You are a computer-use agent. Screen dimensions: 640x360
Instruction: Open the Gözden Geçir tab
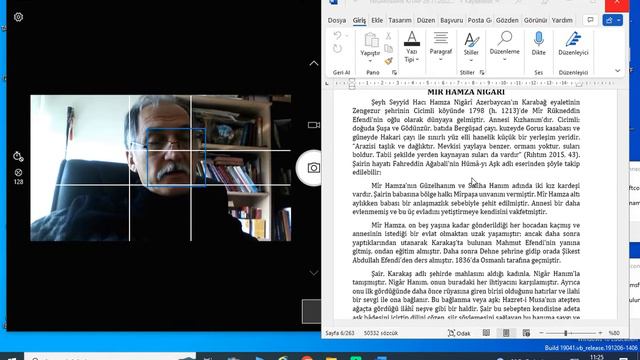(507, 20)
